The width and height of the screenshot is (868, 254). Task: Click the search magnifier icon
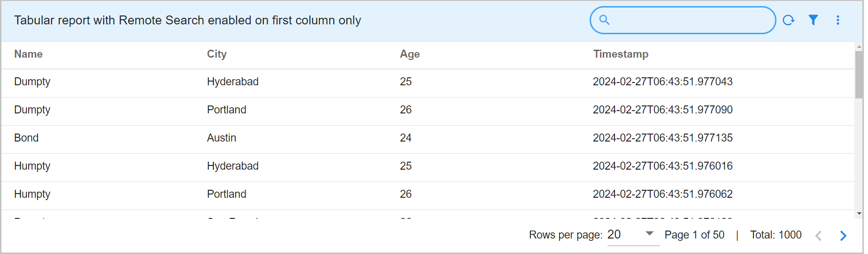coord(604,20)
